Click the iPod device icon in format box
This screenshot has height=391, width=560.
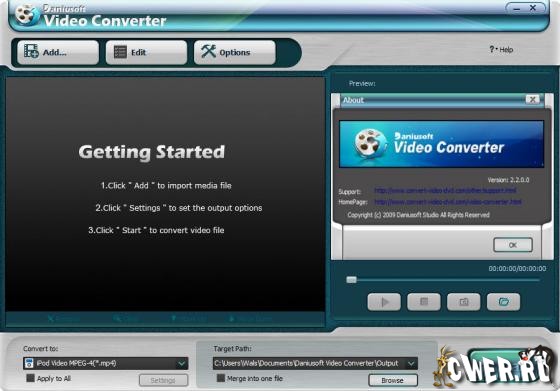(29, 364)
